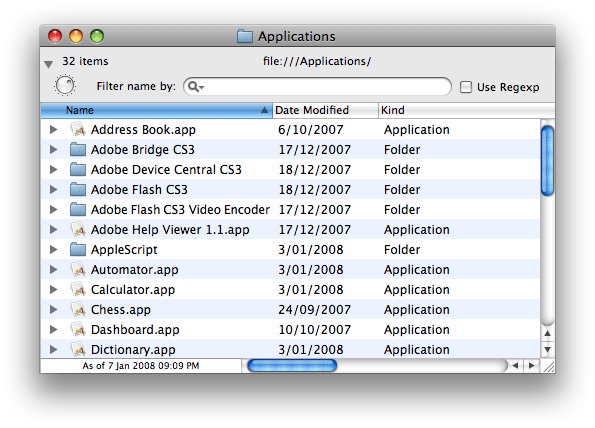Expand the AppleScript folder
This screenshot has width=595, height=428.
pos(54,250)
